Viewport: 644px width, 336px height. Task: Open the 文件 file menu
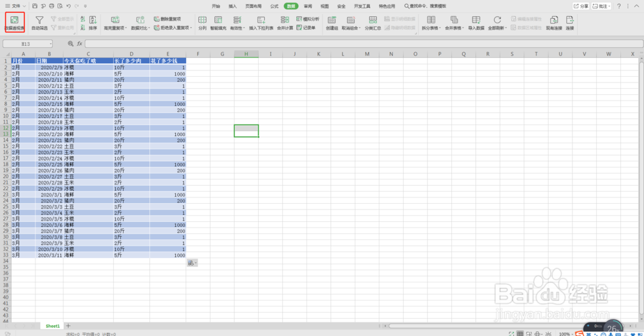coord(15,6)
